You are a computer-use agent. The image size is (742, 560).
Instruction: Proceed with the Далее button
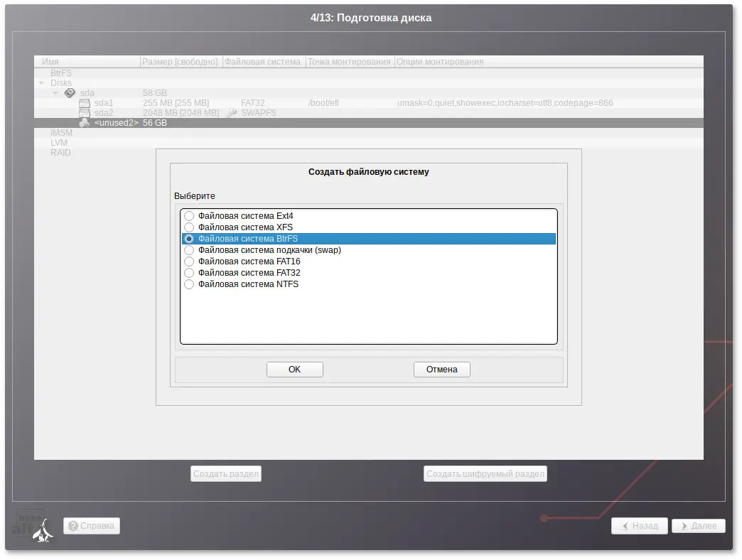coord(699,526)
